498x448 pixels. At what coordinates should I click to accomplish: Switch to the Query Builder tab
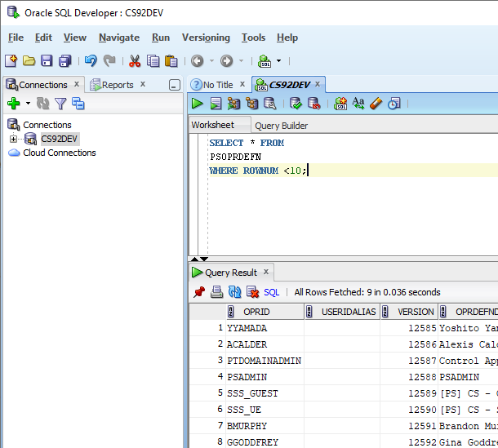(282, 126)
